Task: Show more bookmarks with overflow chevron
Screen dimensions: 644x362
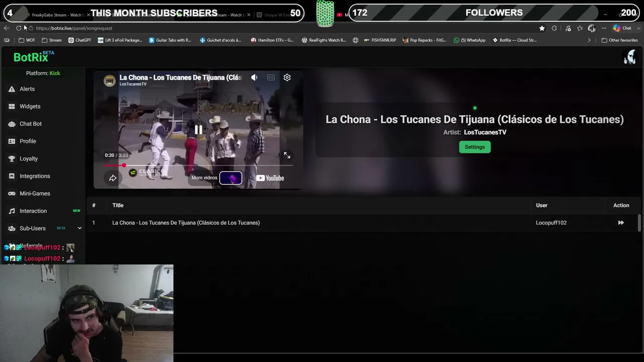Action: tap(589, 40)
